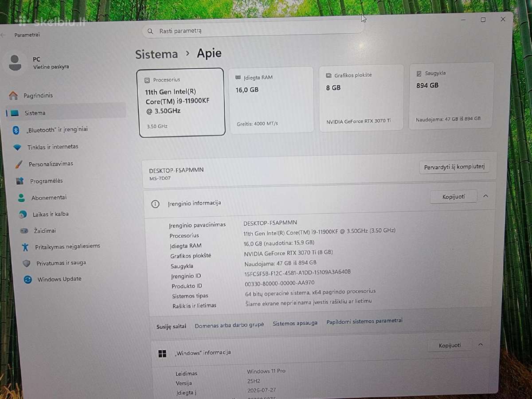Click the Windows 11 Pro edition value

pyautogui.click(x=266, y=371)
